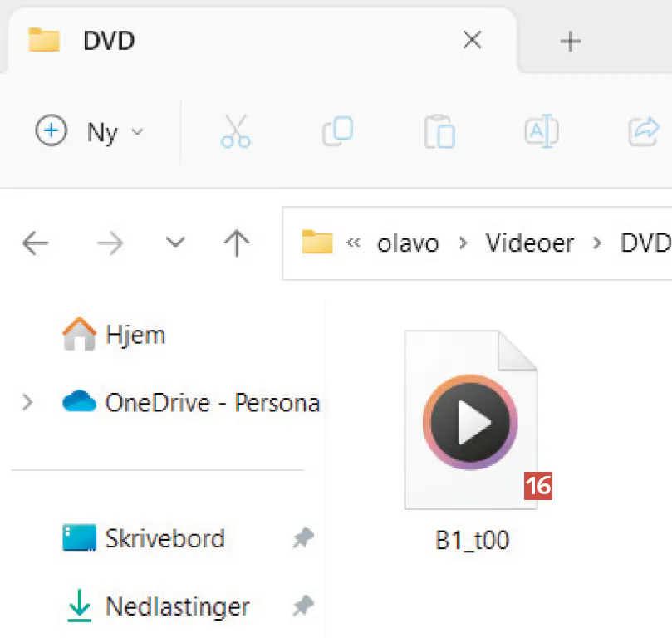Unpin Skrivebord using its pin icon
This screenshot has height=638, width=672.
(x=302, y=539)
